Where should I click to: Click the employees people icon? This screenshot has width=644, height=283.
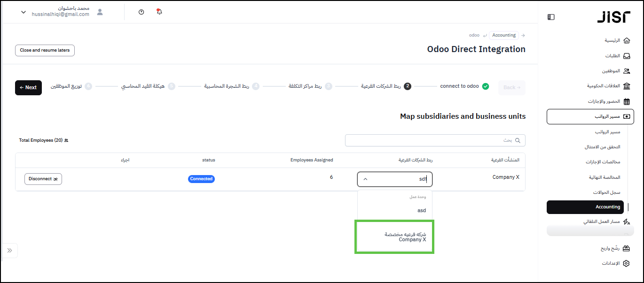coord(626,71)
